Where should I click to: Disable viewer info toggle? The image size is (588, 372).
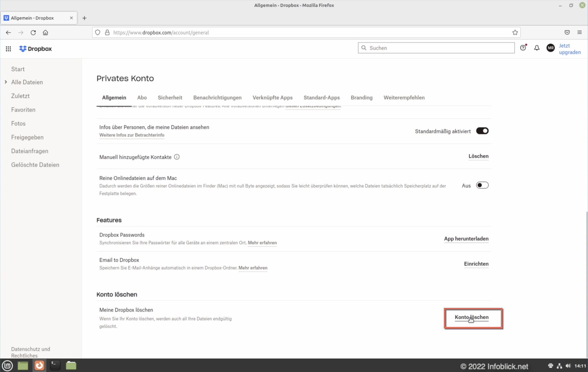(482, 131)
